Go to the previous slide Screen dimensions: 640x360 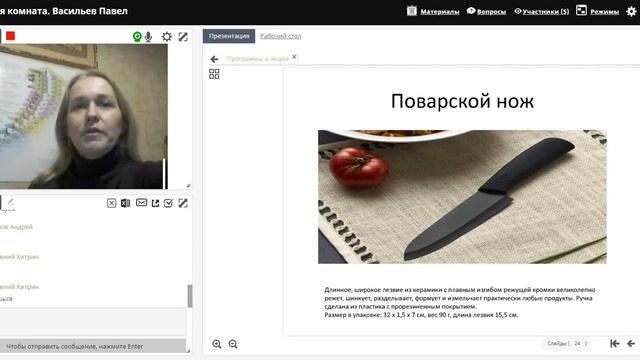(631, 344)
